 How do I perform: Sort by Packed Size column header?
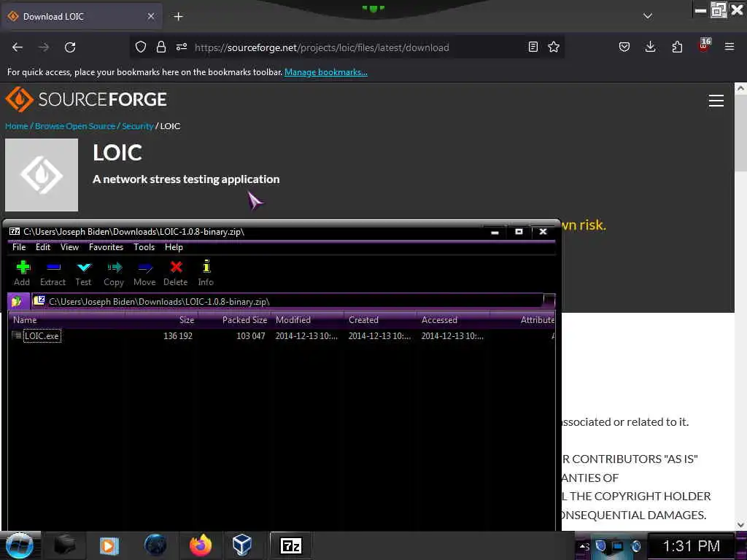click(234, 320)
